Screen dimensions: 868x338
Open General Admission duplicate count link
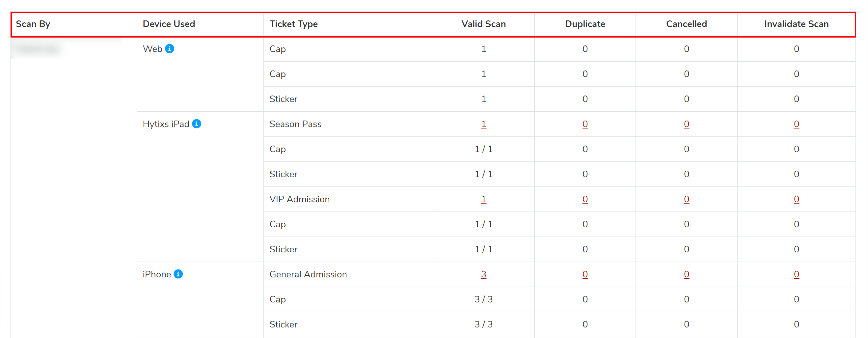click(585, 274)
